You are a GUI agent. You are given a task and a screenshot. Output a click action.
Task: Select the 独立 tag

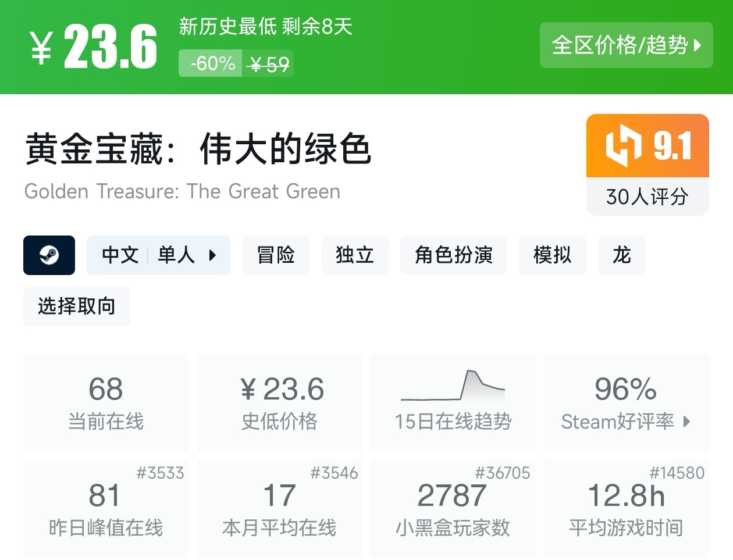354,255
